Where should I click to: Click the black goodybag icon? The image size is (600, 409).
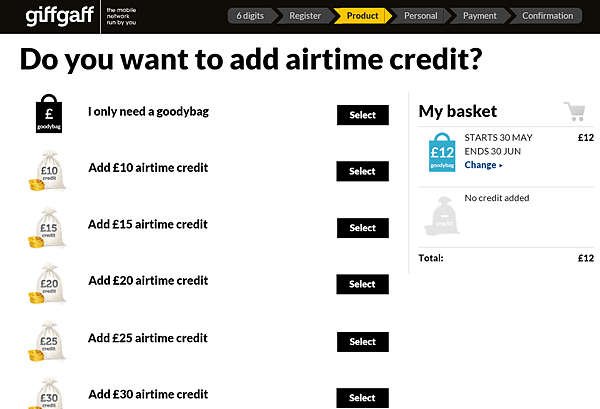[49, 114]
